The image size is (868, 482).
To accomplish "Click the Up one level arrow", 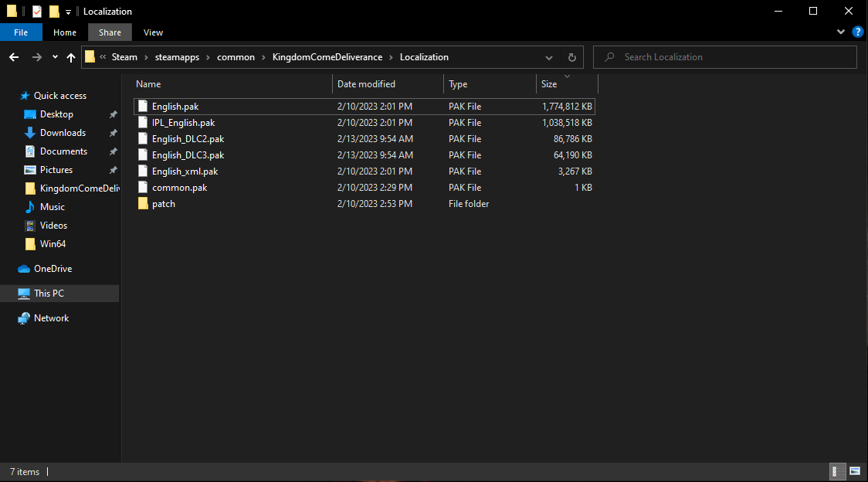I will pos(71,57).
